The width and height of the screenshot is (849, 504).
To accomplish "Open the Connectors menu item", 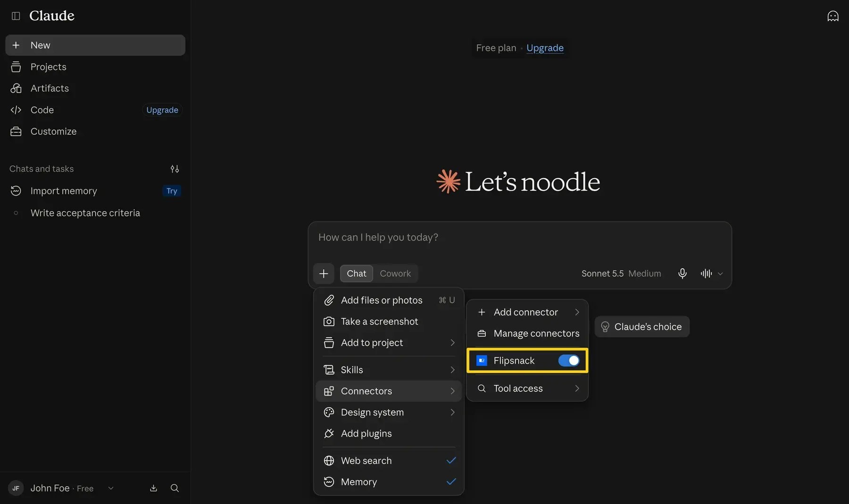I will click(x=389, y=391).
